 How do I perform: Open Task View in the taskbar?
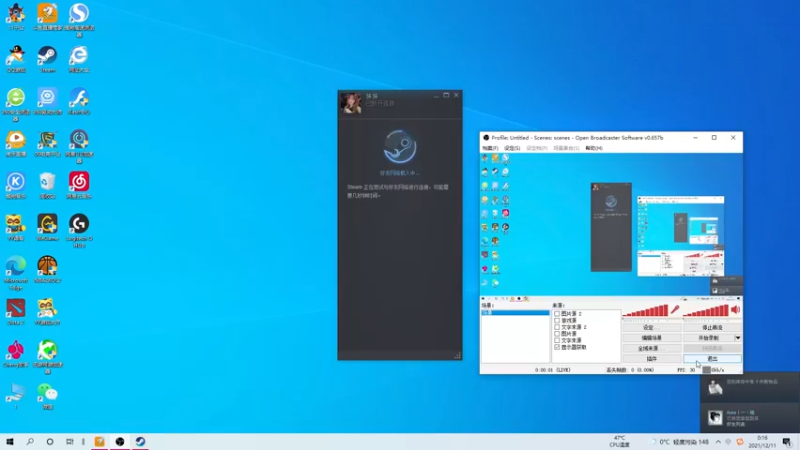tap(70, 441)
